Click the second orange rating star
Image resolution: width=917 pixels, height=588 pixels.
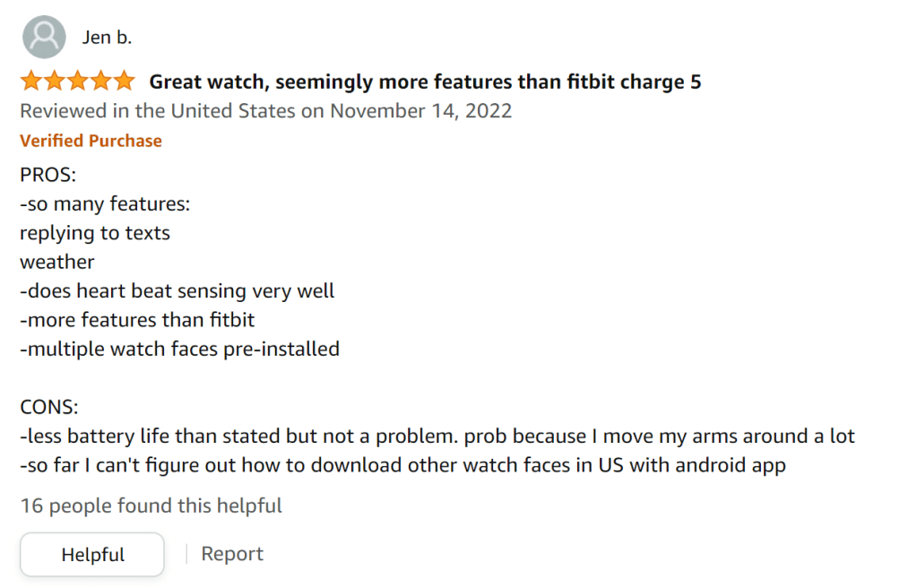[x=55, y=82]
